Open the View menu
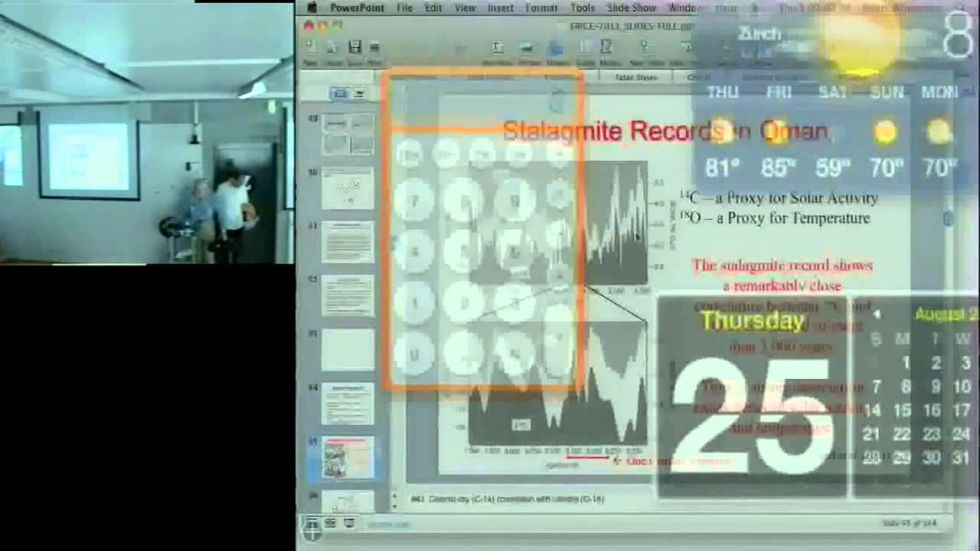Viewport: 980px width, 551px height. click(465, 8)
